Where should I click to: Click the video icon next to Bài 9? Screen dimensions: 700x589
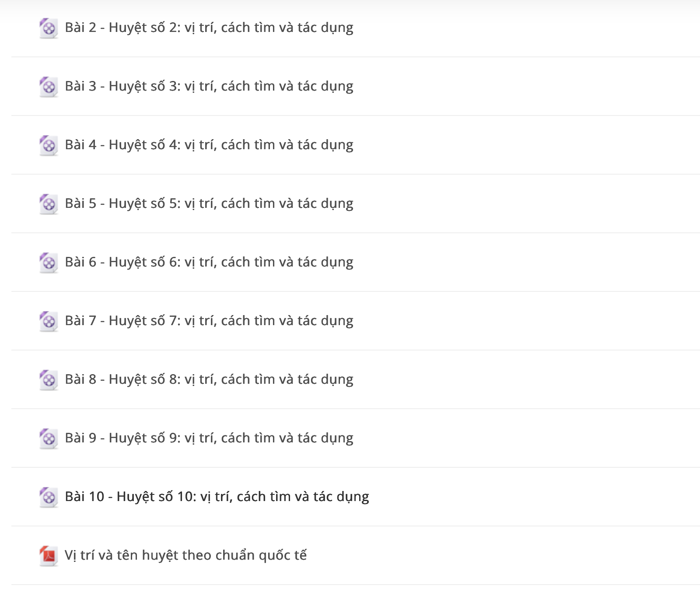click(49, 439)
